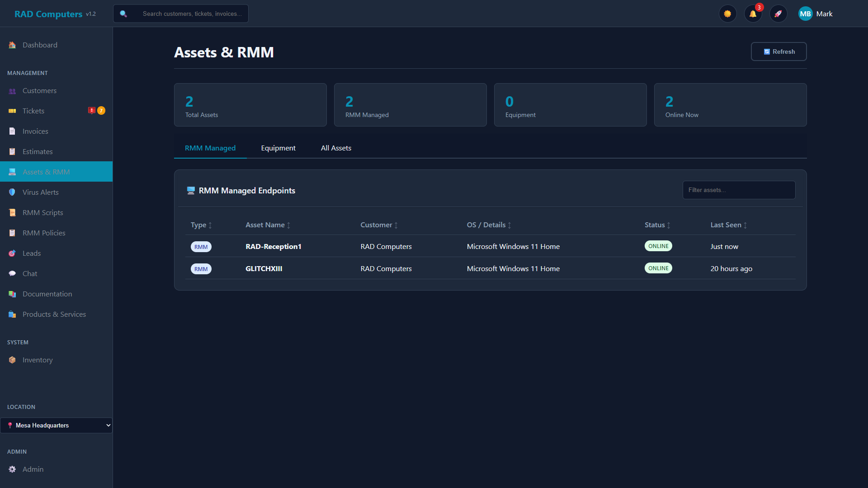Viewport: 868px width, 488px height.
Task: Click the ONLINE status badge for RAD-Reception1
Action: 658,246
